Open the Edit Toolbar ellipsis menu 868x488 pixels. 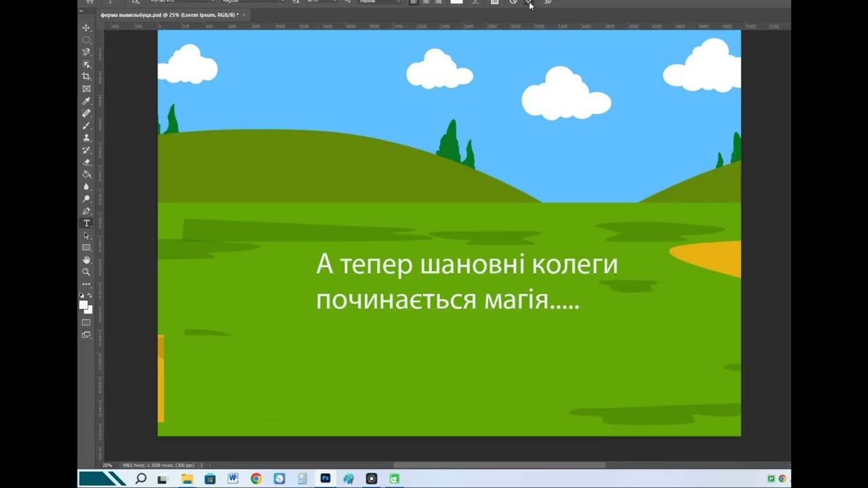point(86,284)
